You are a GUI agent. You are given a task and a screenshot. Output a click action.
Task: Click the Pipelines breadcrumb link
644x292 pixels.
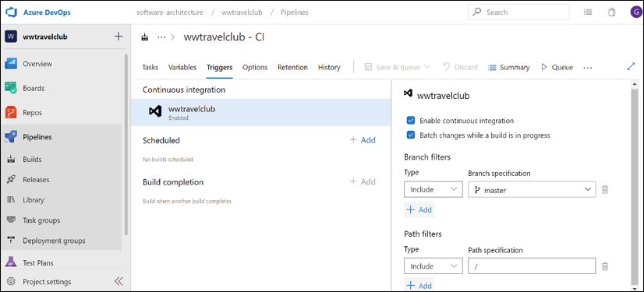coord(295,12)
